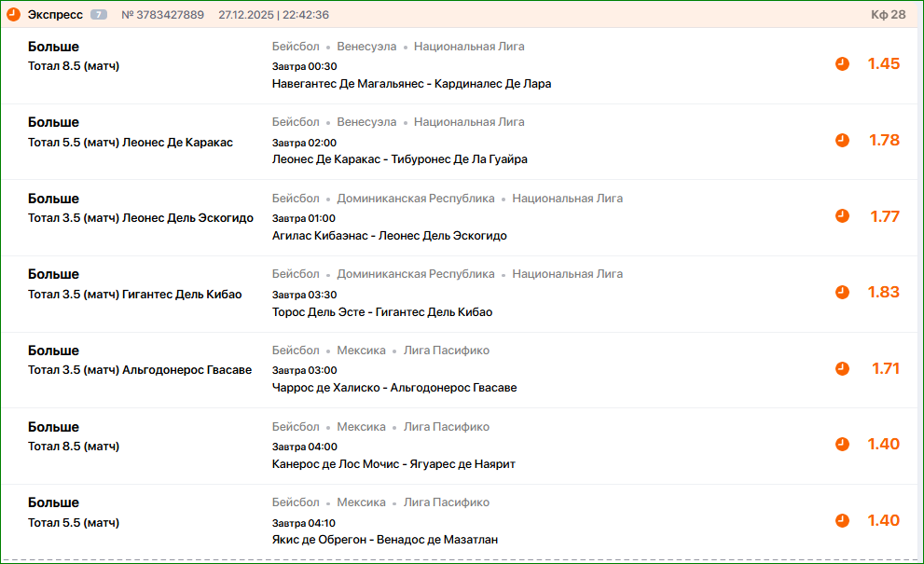
Task: Select Лига Пасифико in Чаррос де Халиско row
Action: [x=446, y=351]
